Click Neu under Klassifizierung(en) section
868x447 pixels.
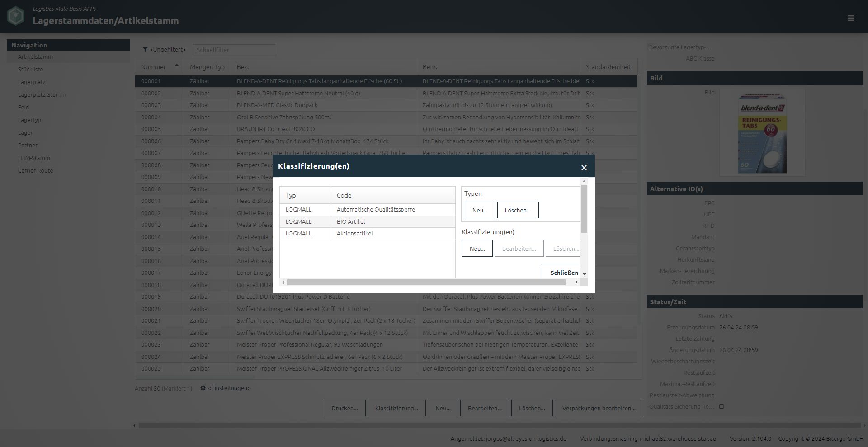pos(477,249)
